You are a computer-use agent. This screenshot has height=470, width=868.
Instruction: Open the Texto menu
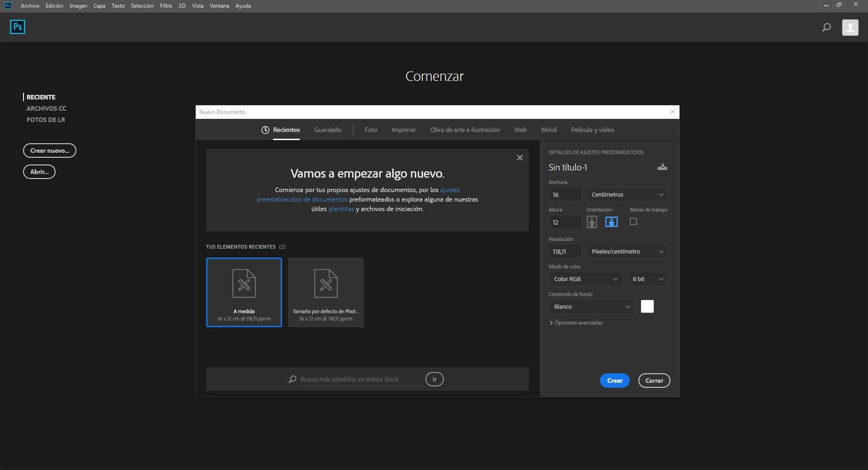click(x=118, y=6)
